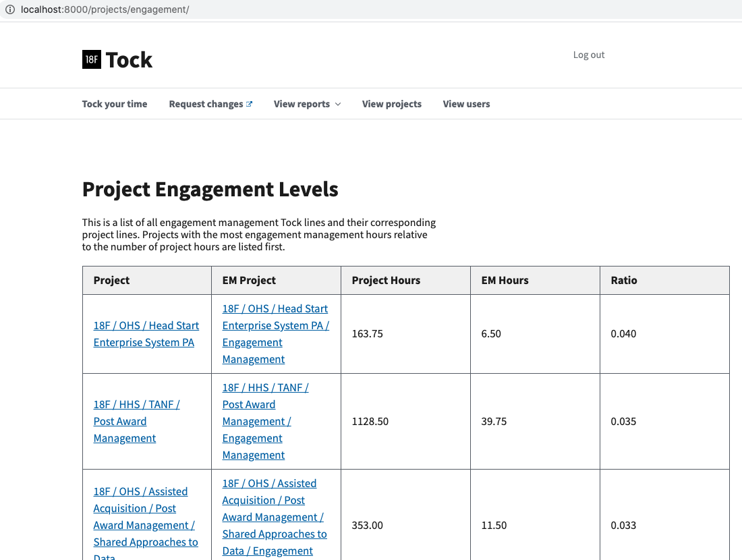Go to View projects
The image size is (742, 560).
[392, 104]
